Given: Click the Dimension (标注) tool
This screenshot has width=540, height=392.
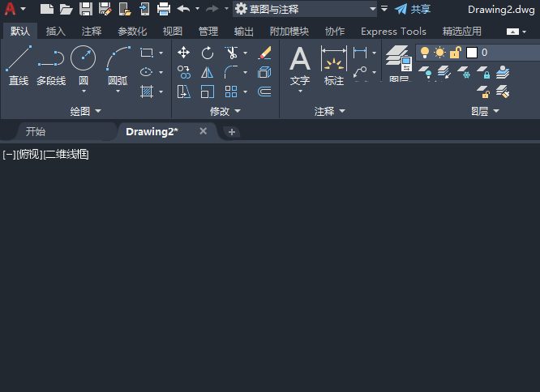Looking at the screenshot, I should (x=334, y=66).
